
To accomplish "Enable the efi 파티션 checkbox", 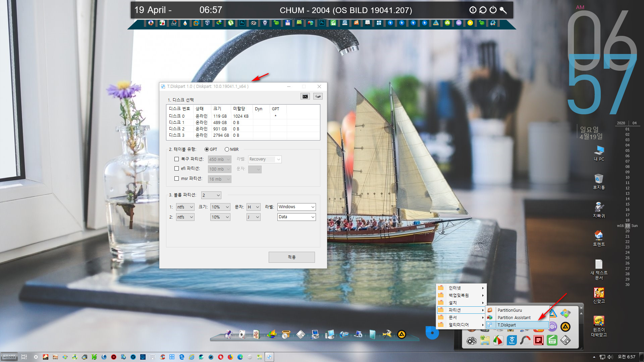I will [176, 169].
